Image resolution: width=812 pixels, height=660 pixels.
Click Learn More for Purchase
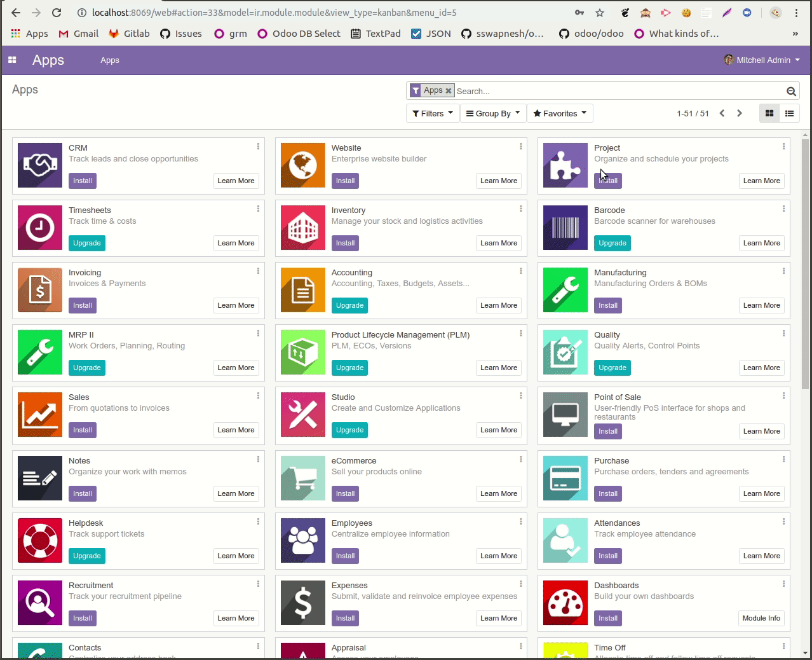click(x=761, y=493)
